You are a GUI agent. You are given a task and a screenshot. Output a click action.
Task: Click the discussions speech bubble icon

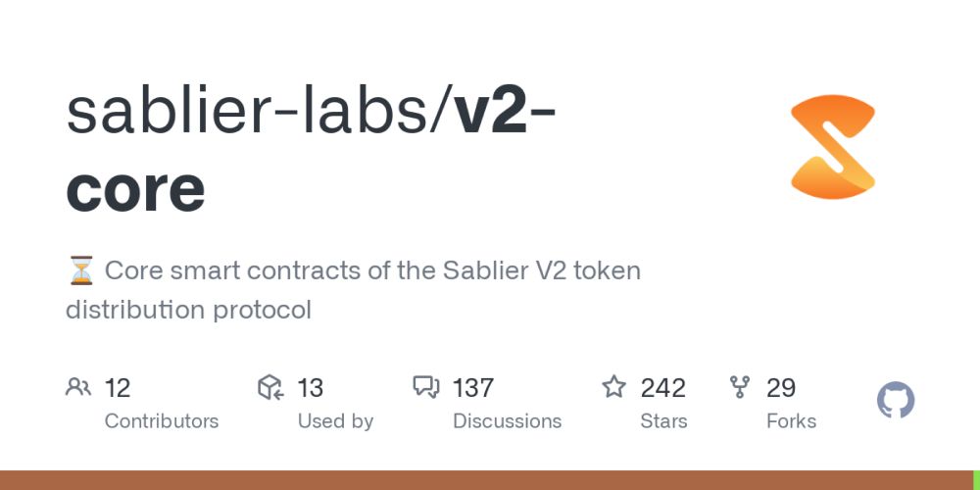tap(426, 388)
